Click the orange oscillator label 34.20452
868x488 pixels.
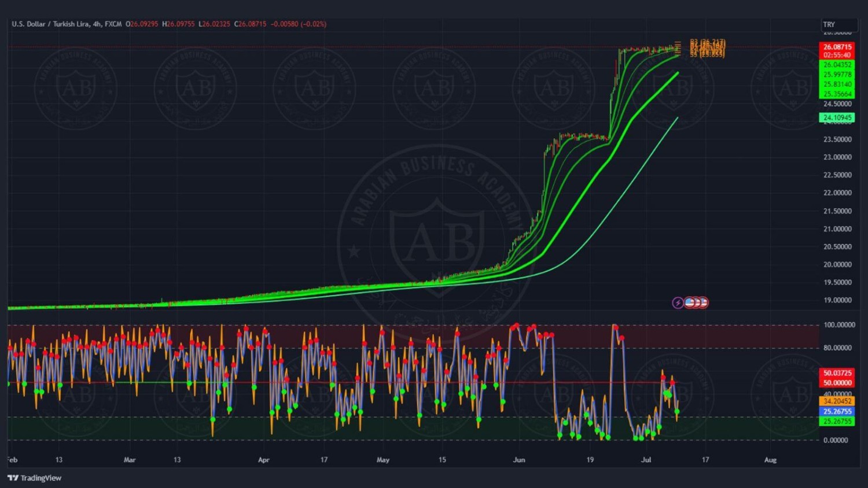(837, 401)
